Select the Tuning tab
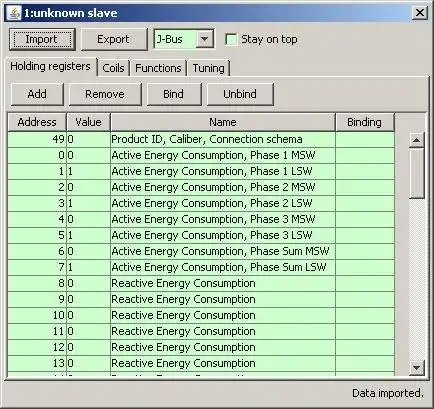Viewport: 434px width, 409px height. 209,68
